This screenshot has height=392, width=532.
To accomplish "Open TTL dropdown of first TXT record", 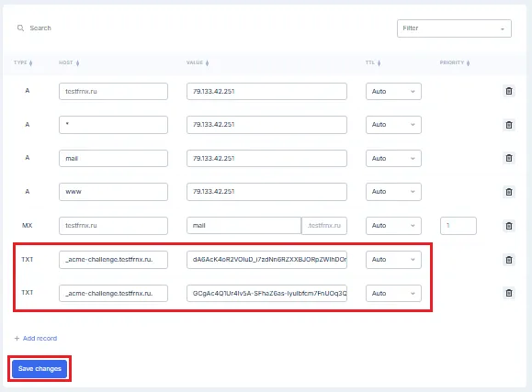I will 393,260.
